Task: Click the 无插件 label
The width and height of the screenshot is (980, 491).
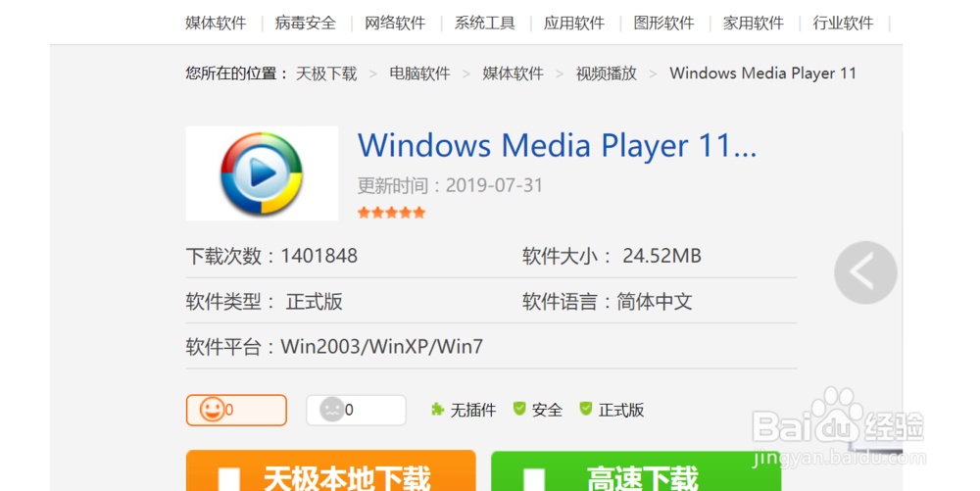Action: coord(473,410)
